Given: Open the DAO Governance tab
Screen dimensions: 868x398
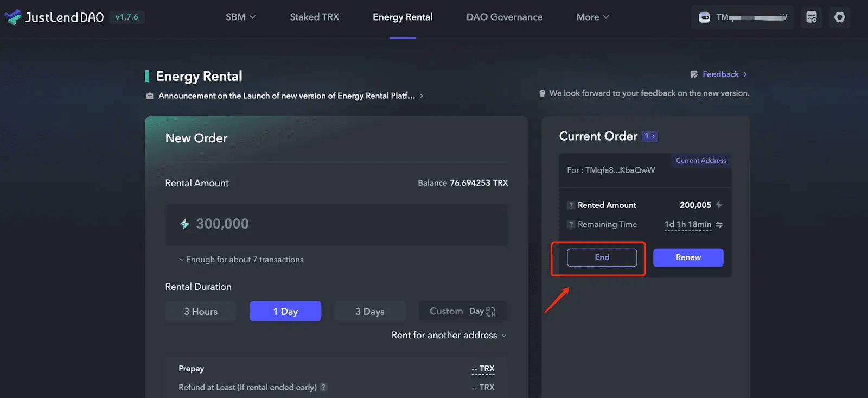Looking at the screenshot, I should tap(505, 17).
